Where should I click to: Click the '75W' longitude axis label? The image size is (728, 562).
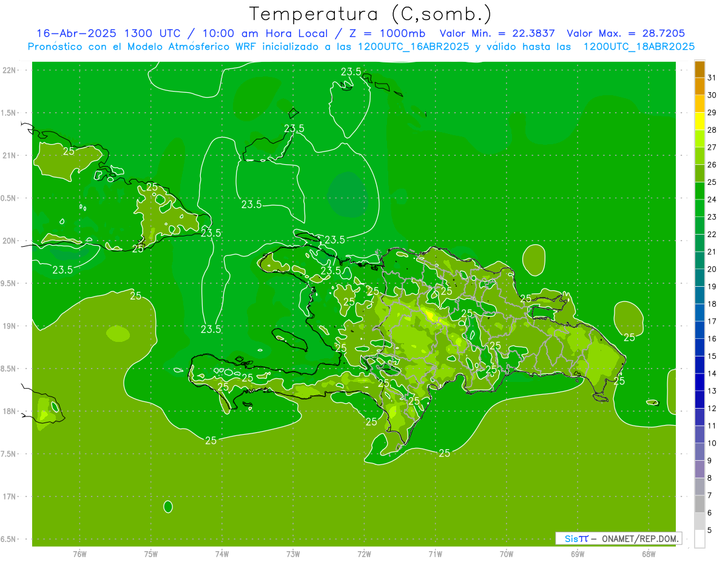point(150,554)
